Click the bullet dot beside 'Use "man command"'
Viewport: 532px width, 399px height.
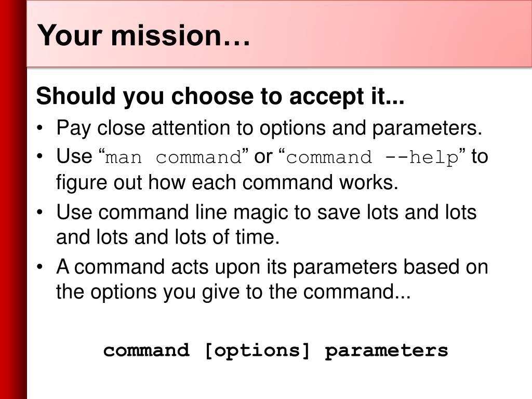pyautogui.click(x=40, y=157)
